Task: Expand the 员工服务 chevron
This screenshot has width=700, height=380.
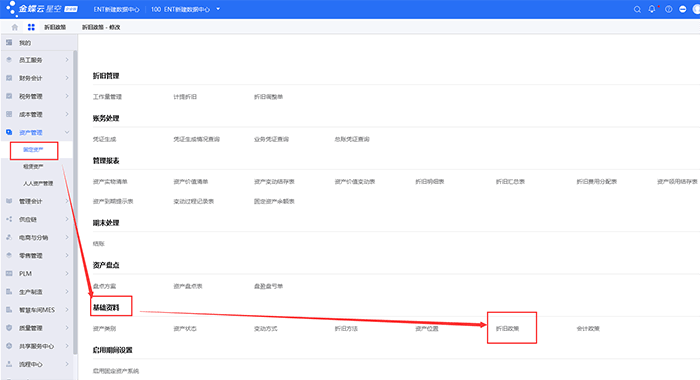Action: tap(67, 60)
